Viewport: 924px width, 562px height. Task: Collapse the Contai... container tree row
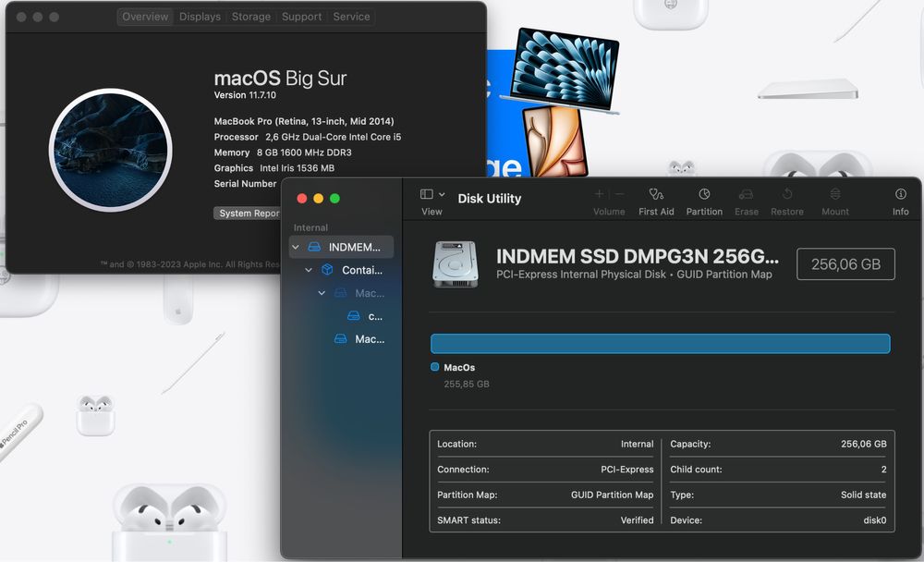309,270
